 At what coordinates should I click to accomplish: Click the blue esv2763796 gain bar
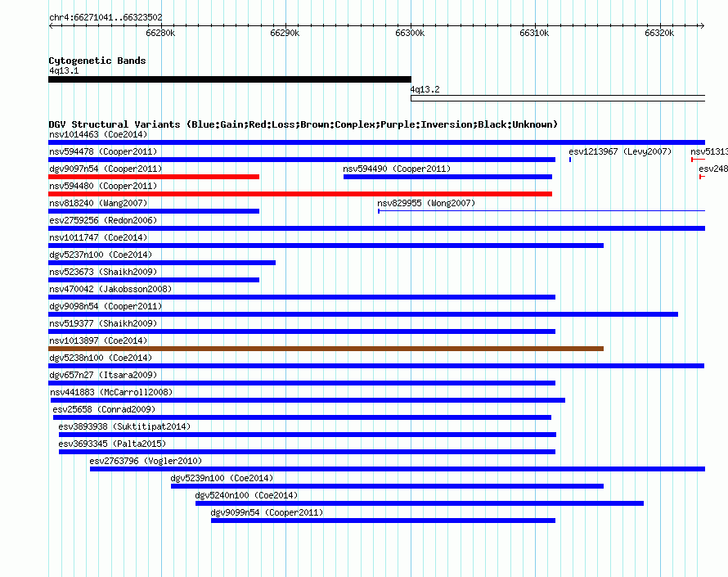[398, 469]
